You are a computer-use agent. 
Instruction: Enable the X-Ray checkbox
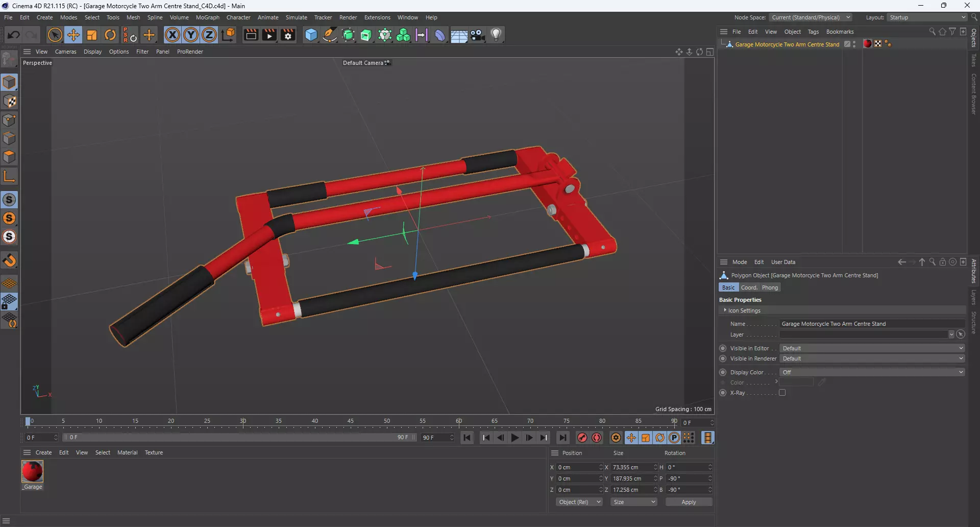point(782,393)
